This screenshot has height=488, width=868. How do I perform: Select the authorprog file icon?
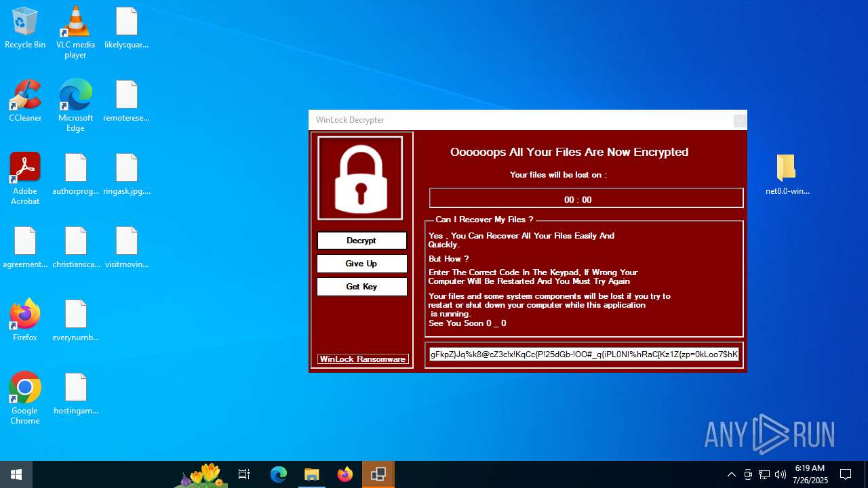tap(75, 175)
